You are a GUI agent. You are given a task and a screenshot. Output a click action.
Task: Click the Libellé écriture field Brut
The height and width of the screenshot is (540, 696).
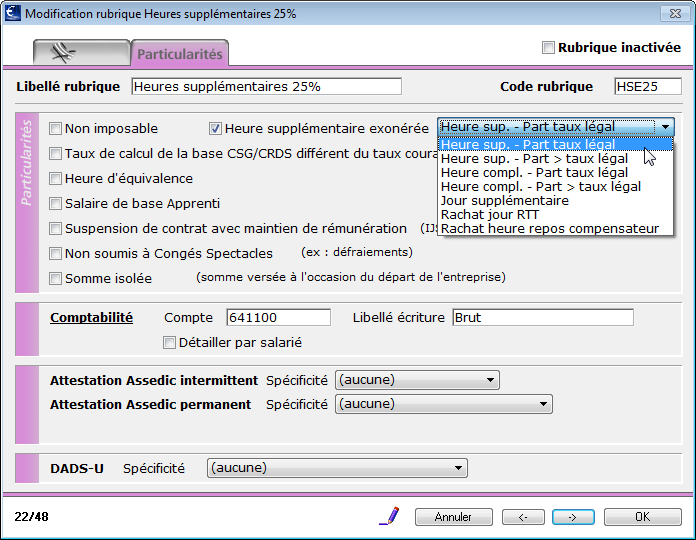pos(543,317)
